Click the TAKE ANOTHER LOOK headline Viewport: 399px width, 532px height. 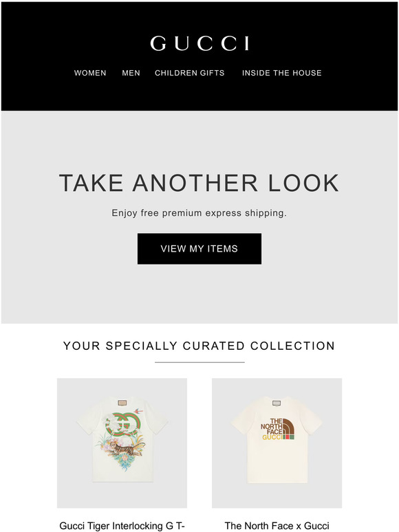(199, 183)
